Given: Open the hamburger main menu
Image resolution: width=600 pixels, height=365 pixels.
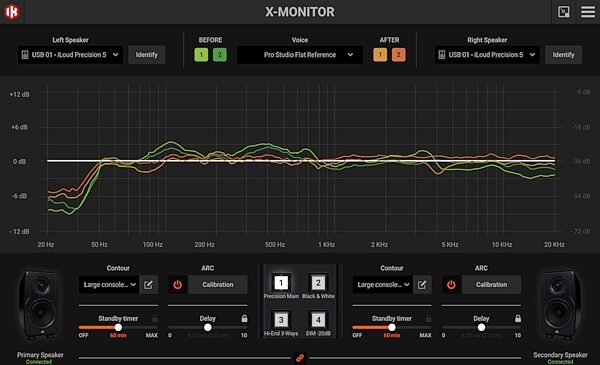Looking at the screenshot, I should point(588,11).
